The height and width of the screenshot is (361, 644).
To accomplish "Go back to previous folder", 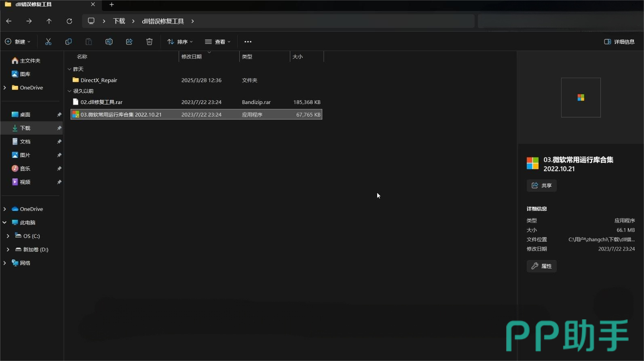I will [9, 21].
